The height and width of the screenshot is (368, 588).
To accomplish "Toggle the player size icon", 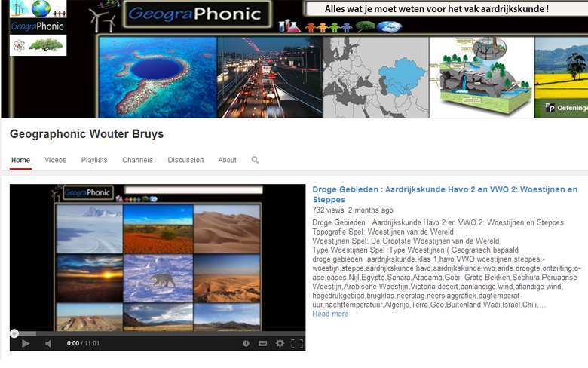I will pos(263,343).
